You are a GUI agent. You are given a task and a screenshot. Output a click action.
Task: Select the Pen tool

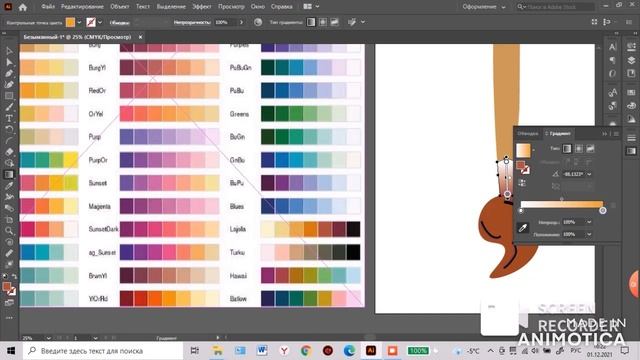(x=9, y=73)
